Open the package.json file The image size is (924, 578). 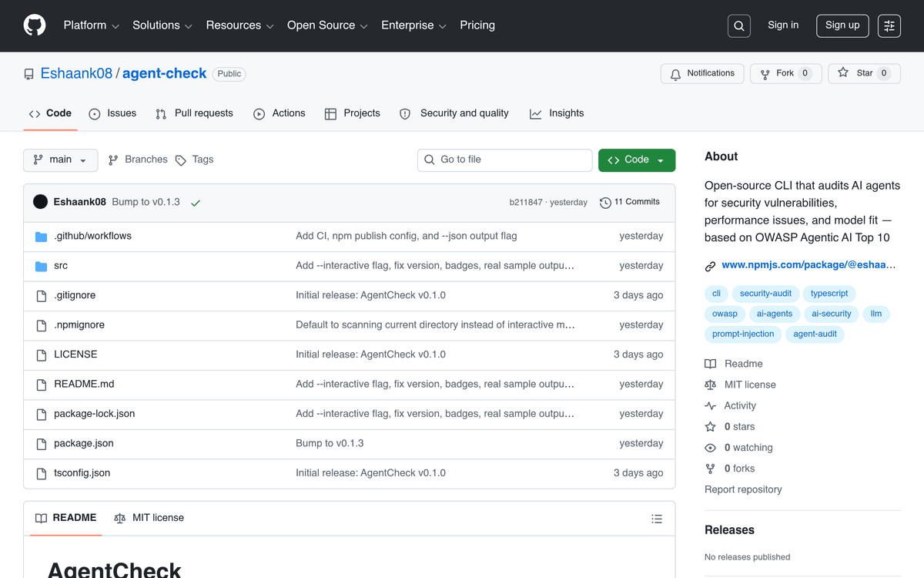(x=84, y=444)
